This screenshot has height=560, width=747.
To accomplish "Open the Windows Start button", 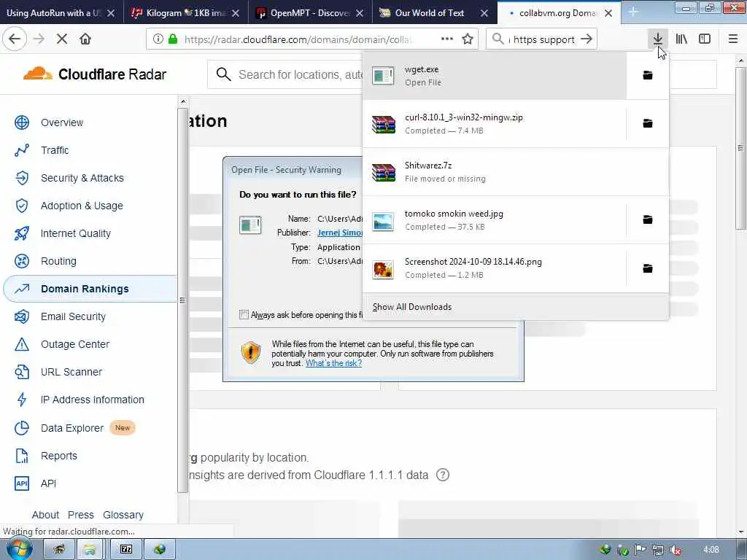I will click(19, 548).
